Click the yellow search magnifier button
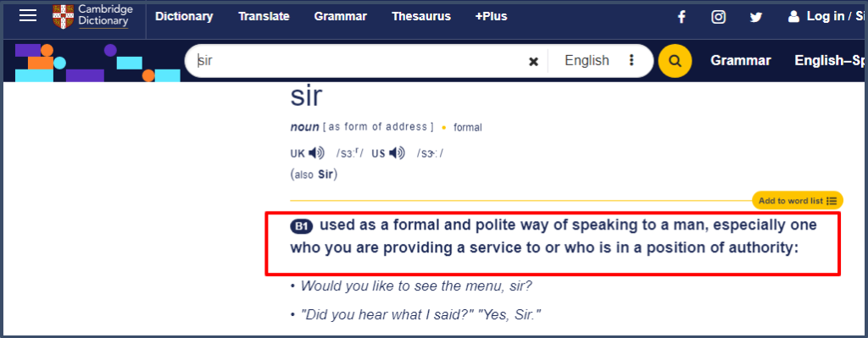Viewport: 868px width, 338px height. [x=675, y=61]
